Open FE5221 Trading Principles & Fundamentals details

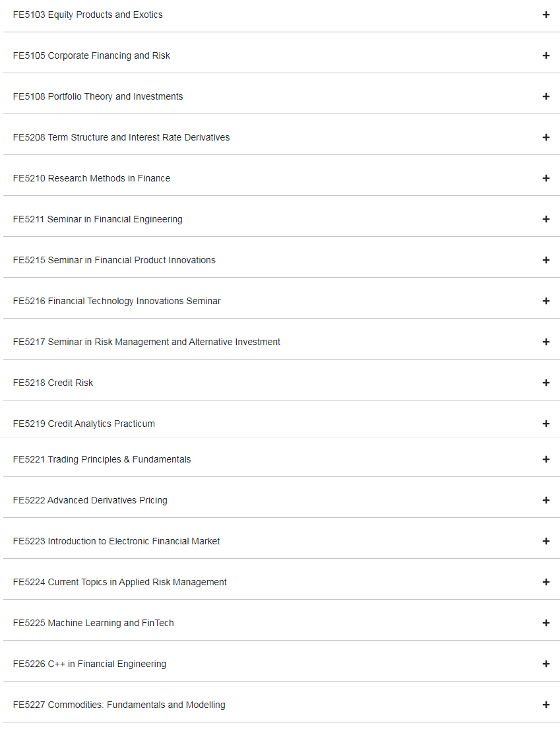coord(545,459)
